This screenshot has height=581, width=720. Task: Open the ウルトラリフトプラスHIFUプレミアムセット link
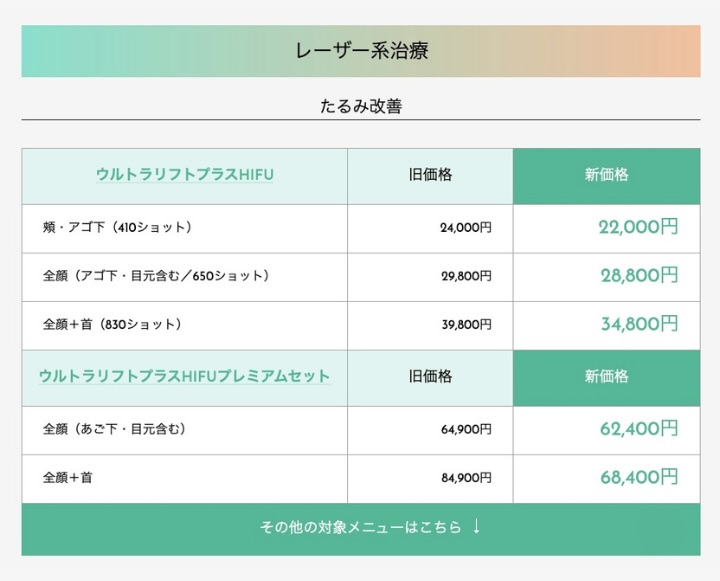point(185,376)
